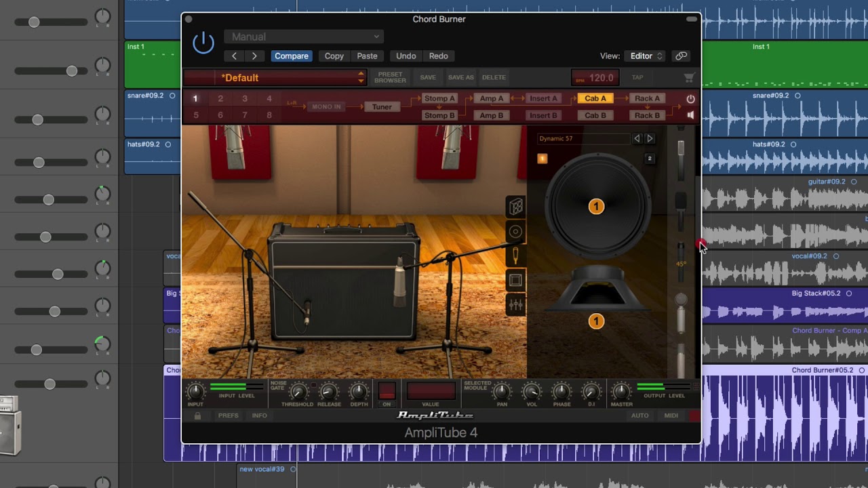Click mic position marker on speaker front

[x=596, y=207]
